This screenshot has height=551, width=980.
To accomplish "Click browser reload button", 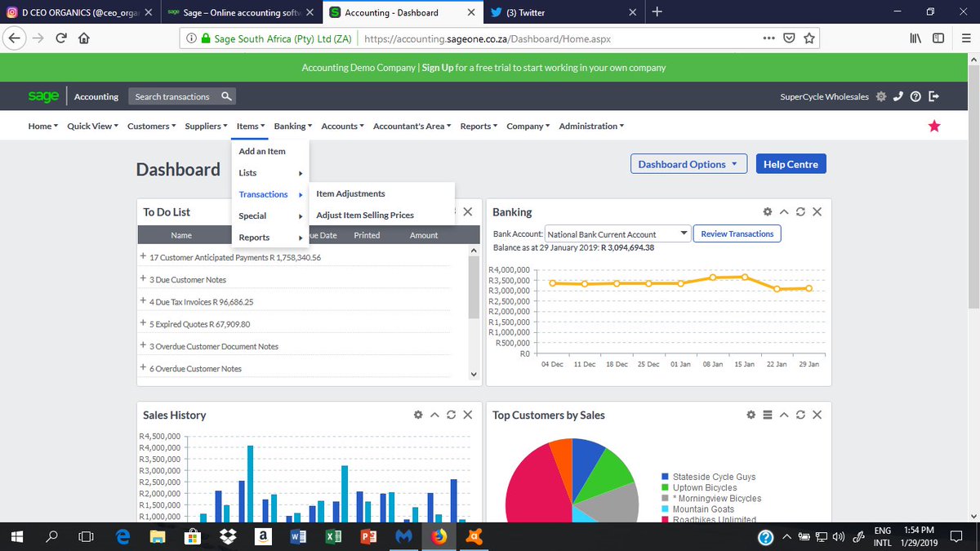I will 61,38.
